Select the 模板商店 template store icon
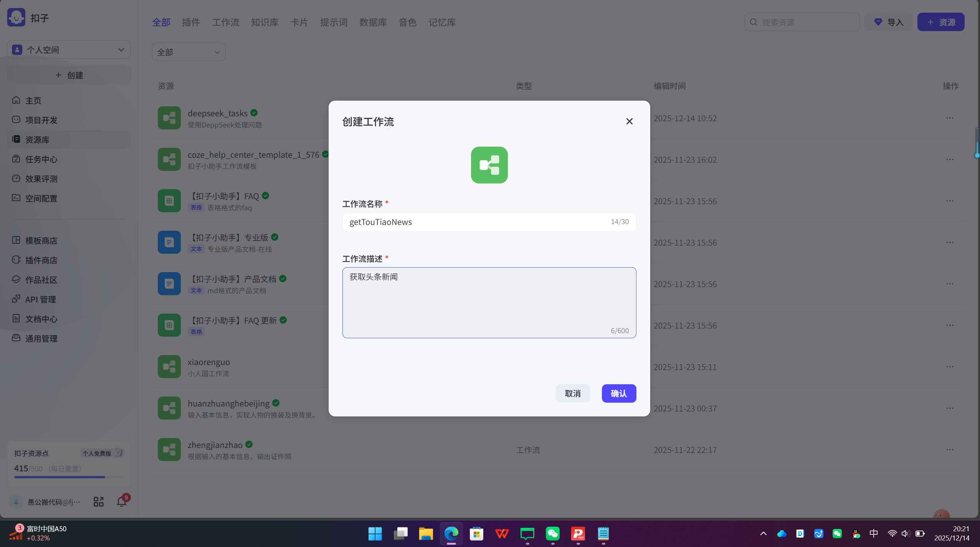The height and width of the screenshot is (547, 980). [16, 240]
